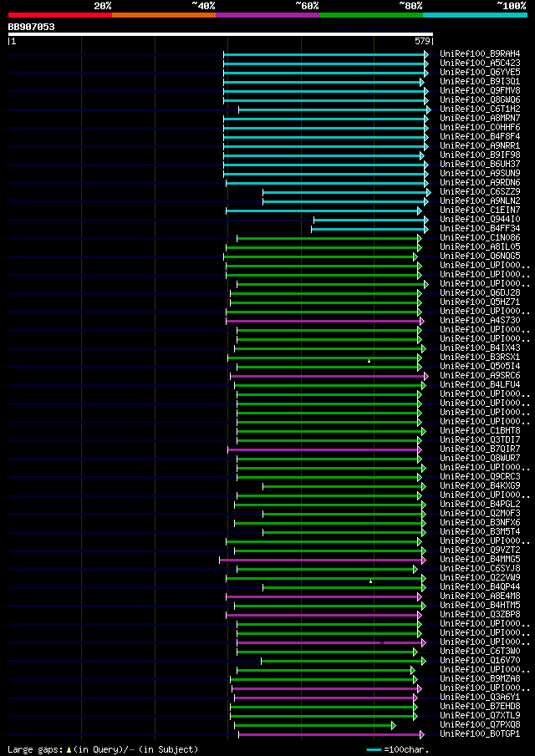Open hit label UniRef100_Q9FMV8
535x756 pixels.
(480, 91)
